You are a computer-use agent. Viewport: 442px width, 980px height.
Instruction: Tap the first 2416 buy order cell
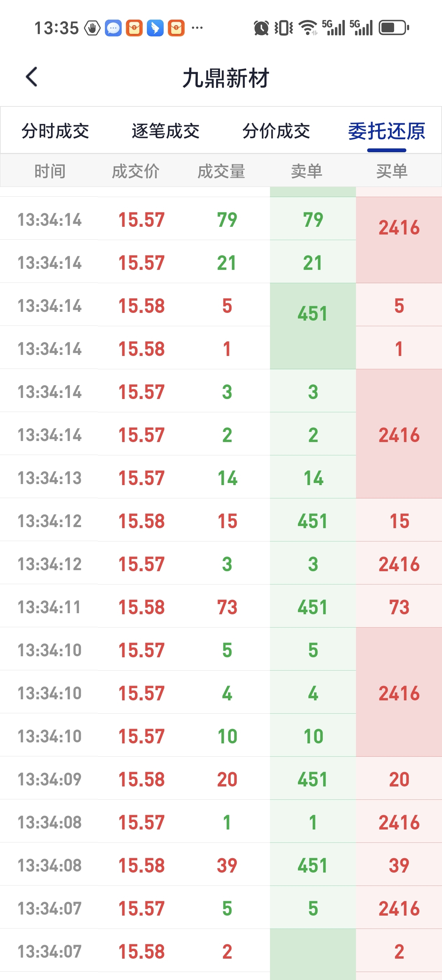coord(399,228)
